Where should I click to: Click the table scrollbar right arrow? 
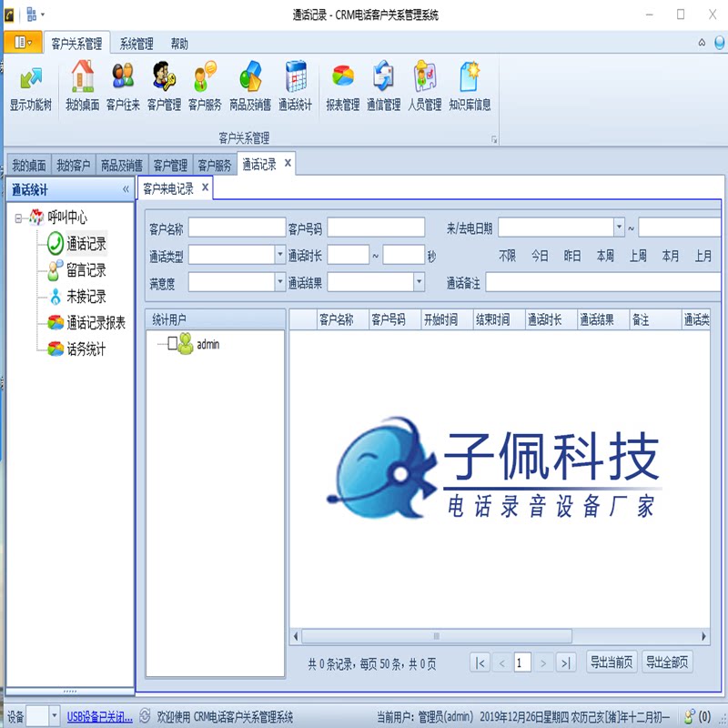tap(703, 636)
